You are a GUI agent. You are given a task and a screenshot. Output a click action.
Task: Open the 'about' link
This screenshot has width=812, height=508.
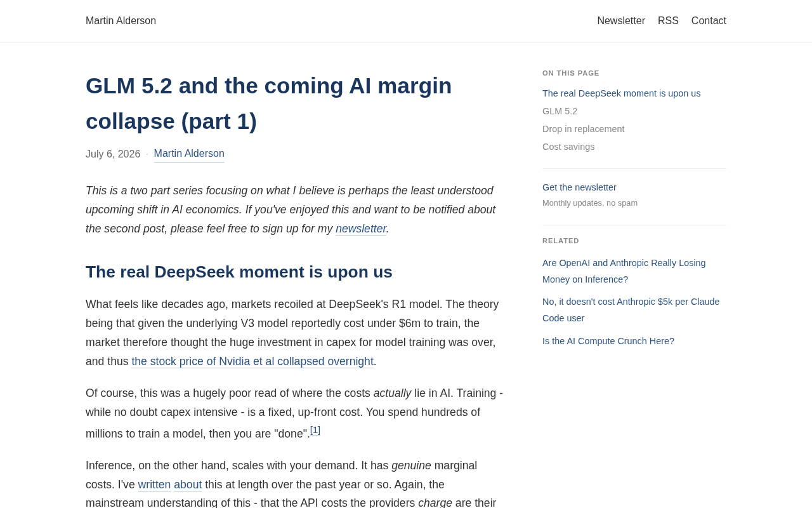[188, 485]
